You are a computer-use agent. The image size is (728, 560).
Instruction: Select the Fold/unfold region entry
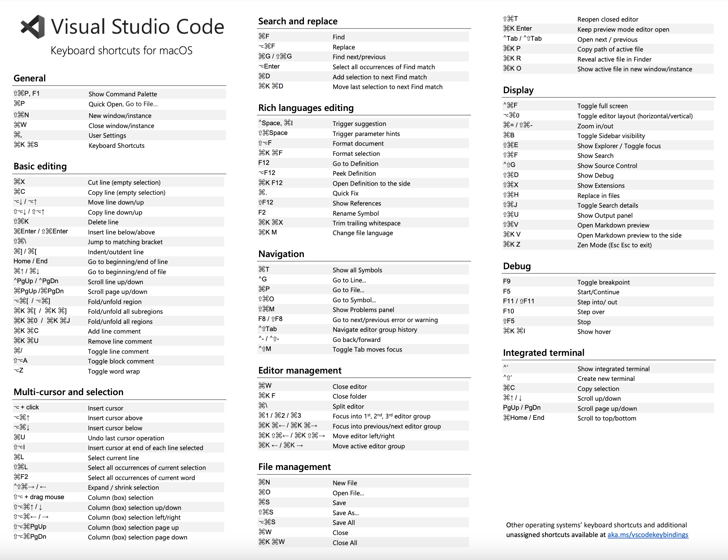point(114,302)
